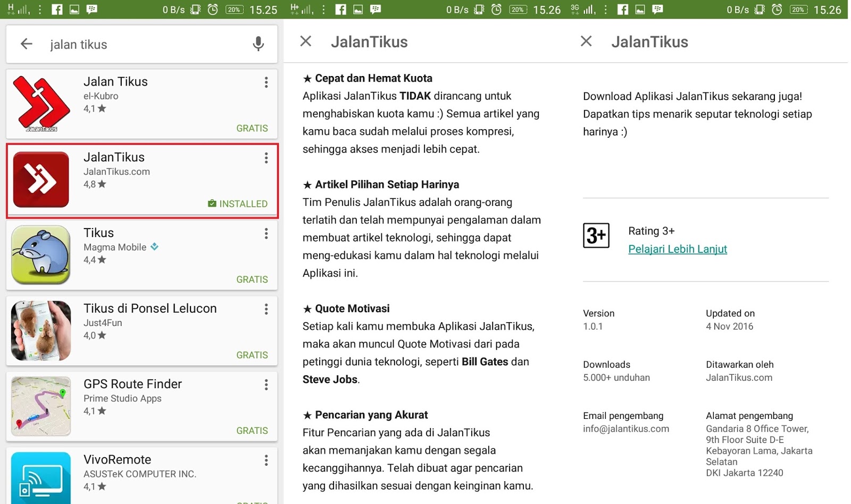Viewport: 851px width, 504px height.
Task: Select the 'Cepat dan Hemat Kuota' heading
Action: (x=373, y=78)
